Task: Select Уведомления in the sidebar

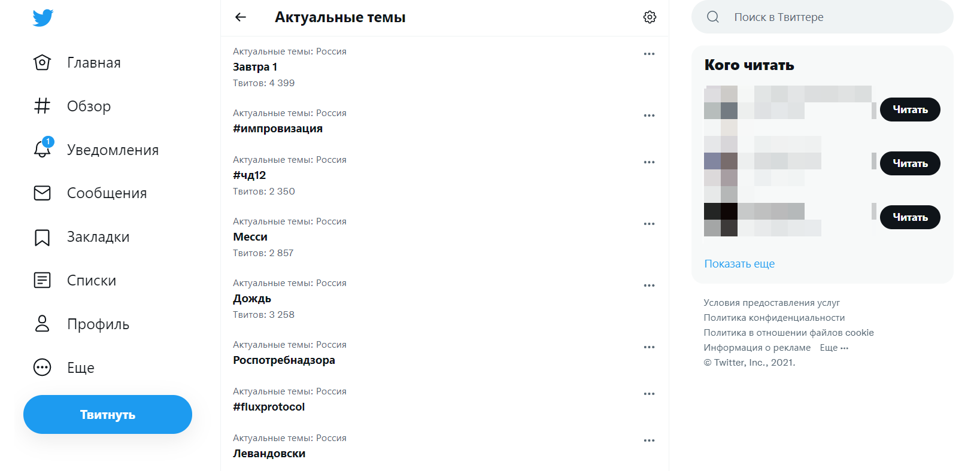Action: [x=113, y=150]
